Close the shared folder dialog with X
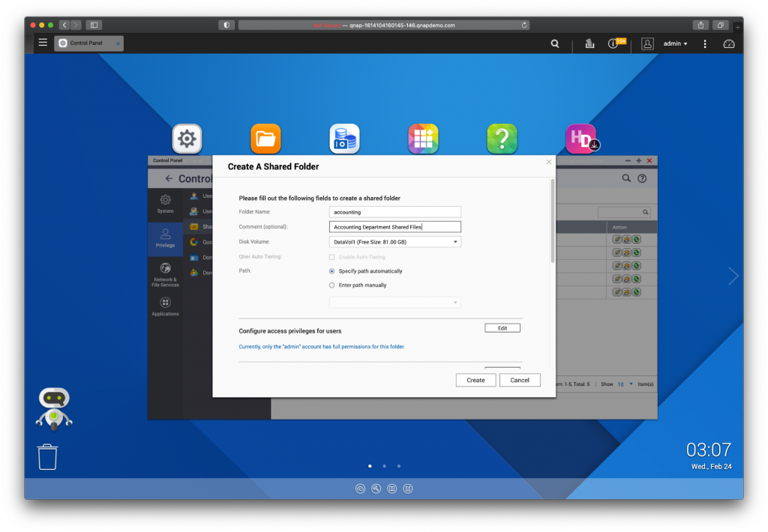Viewport: 768px width, 532px height. [548, 162]
